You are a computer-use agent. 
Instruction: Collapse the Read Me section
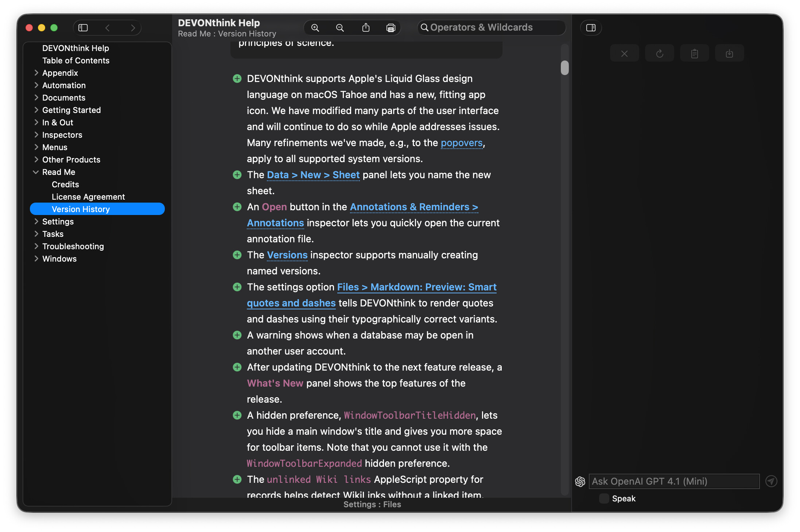tap(36, 172)
